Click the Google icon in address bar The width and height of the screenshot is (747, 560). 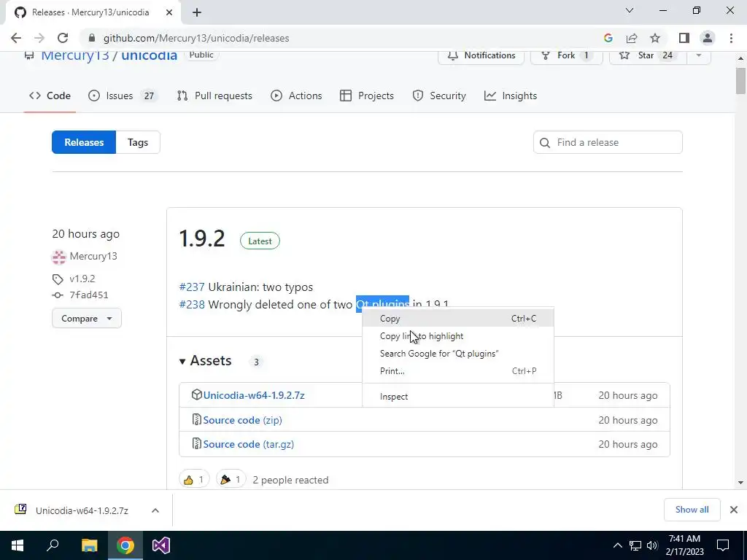(x=608, y=38)
